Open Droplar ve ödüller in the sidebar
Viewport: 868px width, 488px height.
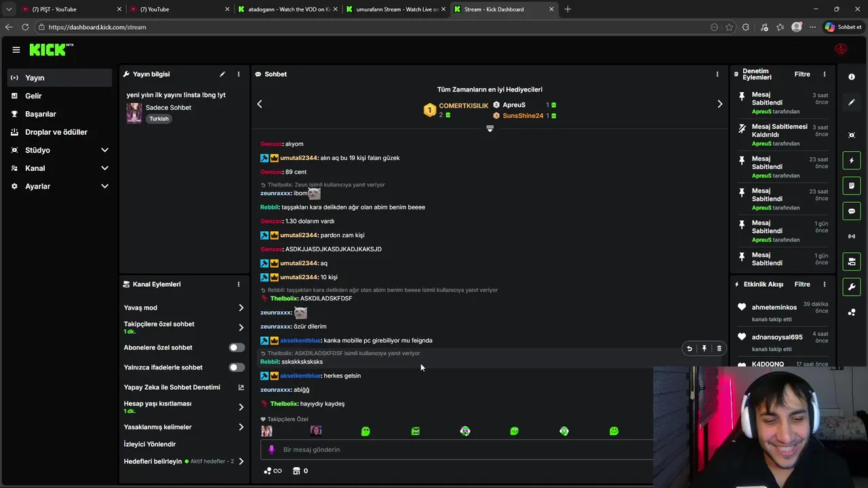coord(60,132)
